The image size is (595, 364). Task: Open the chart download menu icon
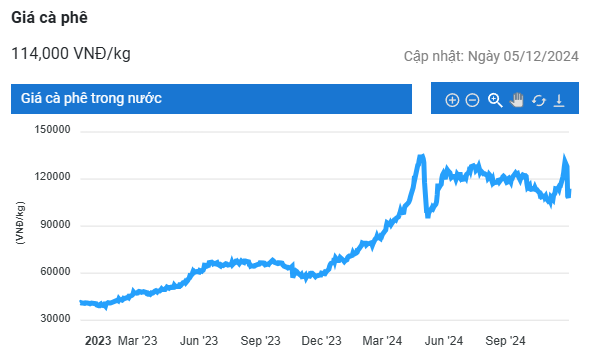(x=559, y=101)
